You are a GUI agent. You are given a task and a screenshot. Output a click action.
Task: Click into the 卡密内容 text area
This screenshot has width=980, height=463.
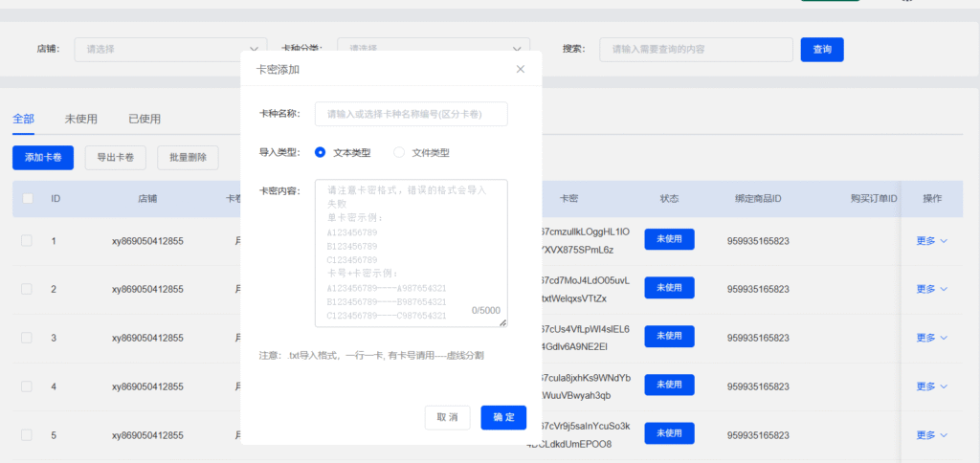tap(412, 254)
